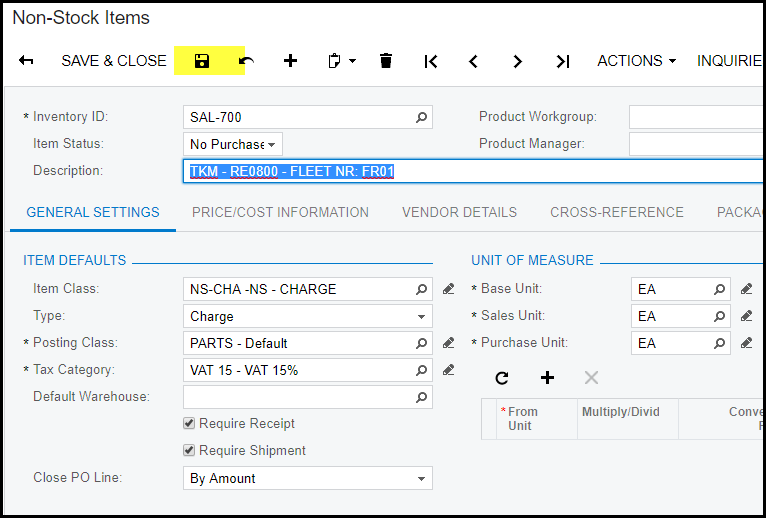Toggle the Require Shipment checkbox
The height and width of the screenshot is (518, 766).
(189, 451)
